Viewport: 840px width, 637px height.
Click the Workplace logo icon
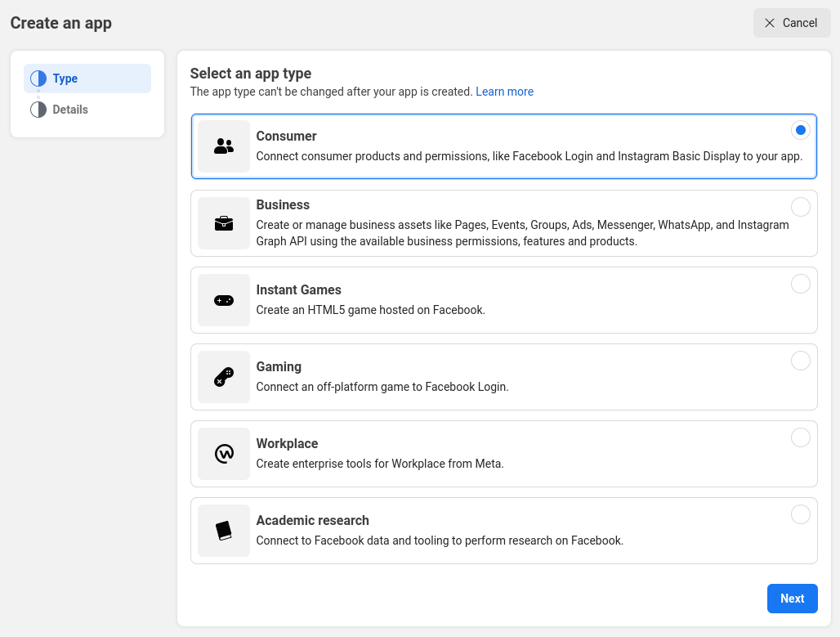click(x=224, y=454)
